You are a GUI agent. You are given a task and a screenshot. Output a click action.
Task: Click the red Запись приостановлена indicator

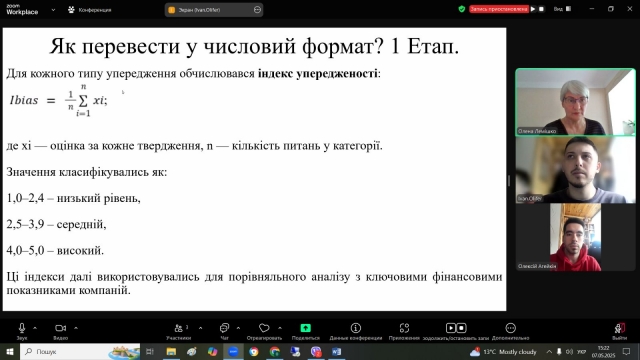click(x=499, y=9)
